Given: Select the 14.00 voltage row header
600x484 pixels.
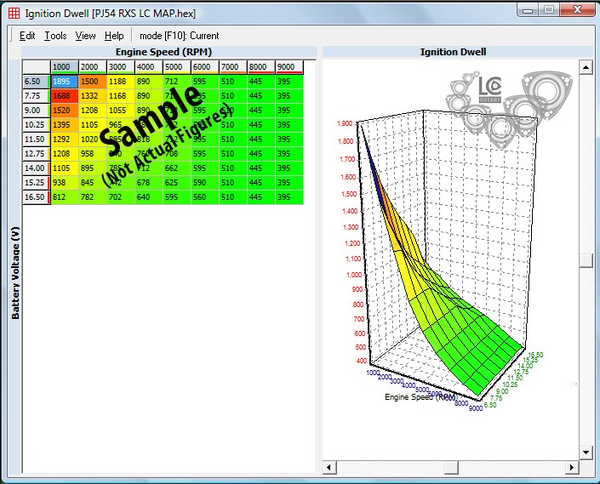Looking at the screenshot, I should (x=36, y=168).
